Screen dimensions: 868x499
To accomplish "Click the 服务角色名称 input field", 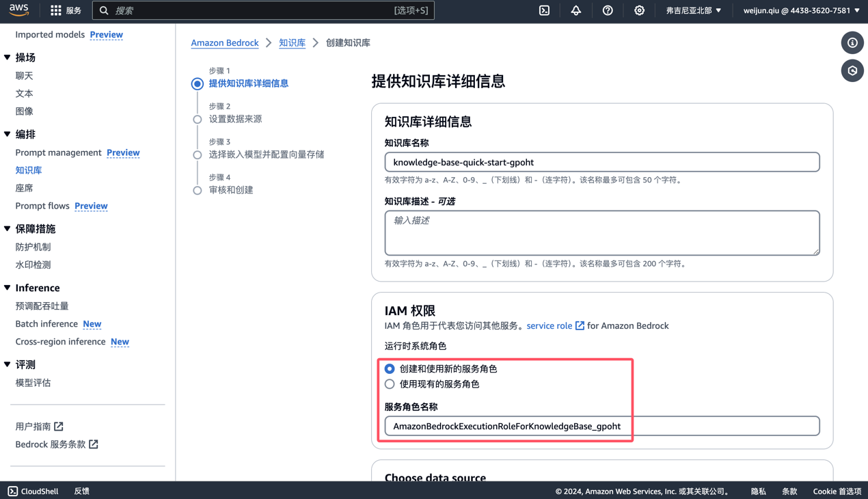I will (602, 426).
